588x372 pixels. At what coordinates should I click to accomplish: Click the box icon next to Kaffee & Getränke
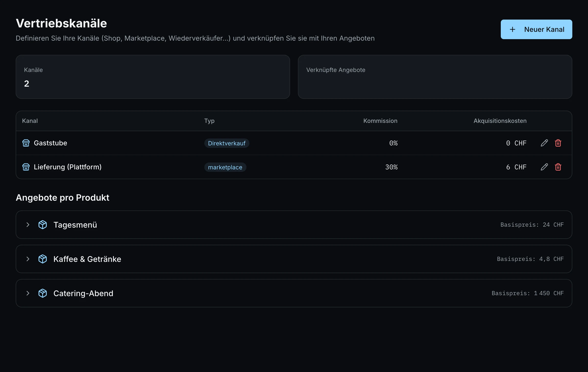click(x=43, y=259)
